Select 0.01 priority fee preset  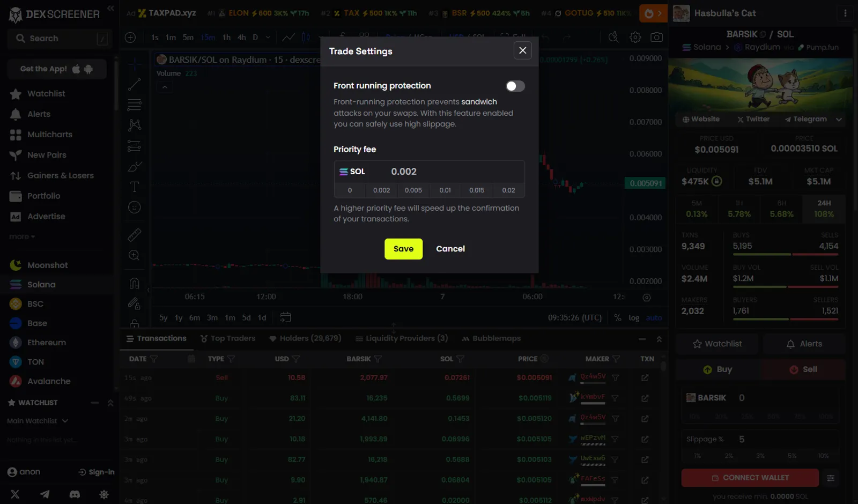click(x=445, y=190)
